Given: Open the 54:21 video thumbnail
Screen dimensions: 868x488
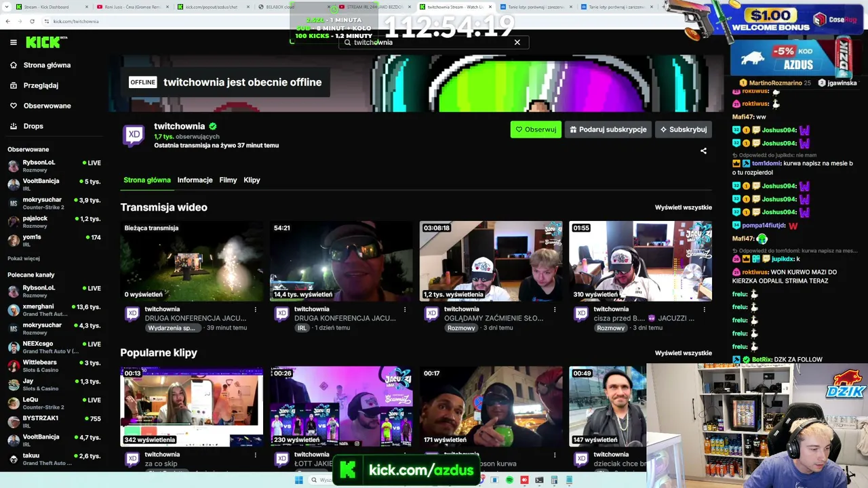Looking at the screenshot, I should click(x=341, y=261).
